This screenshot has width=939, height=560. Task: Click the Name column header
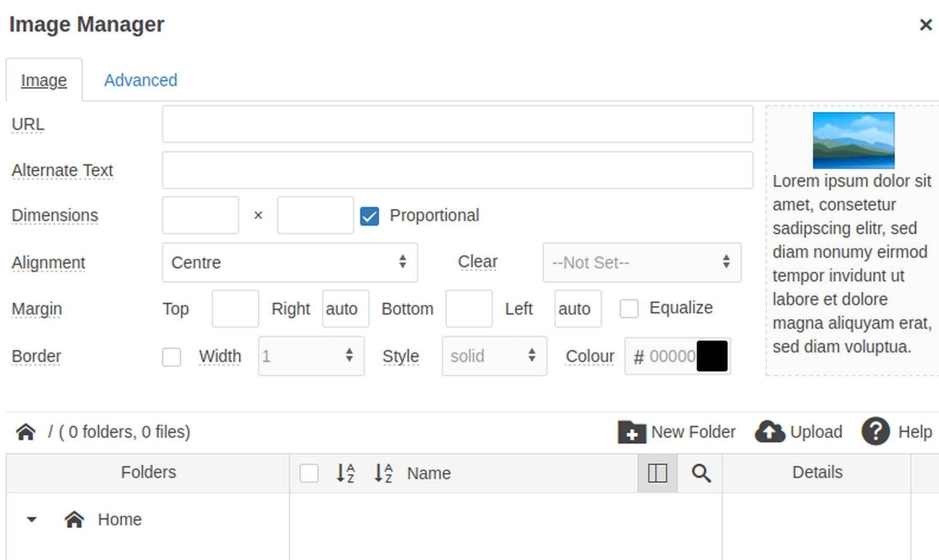pyautogui.click(x=428, y=473)
